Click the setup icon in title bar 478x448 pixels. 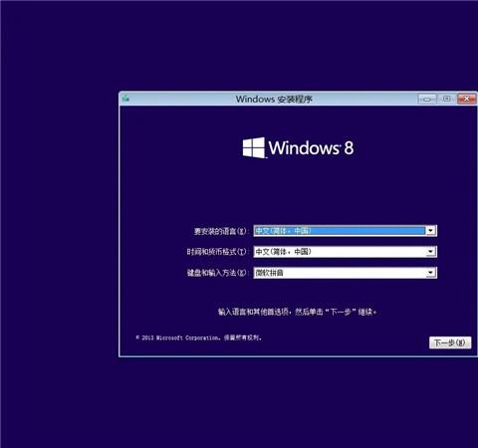125,99
